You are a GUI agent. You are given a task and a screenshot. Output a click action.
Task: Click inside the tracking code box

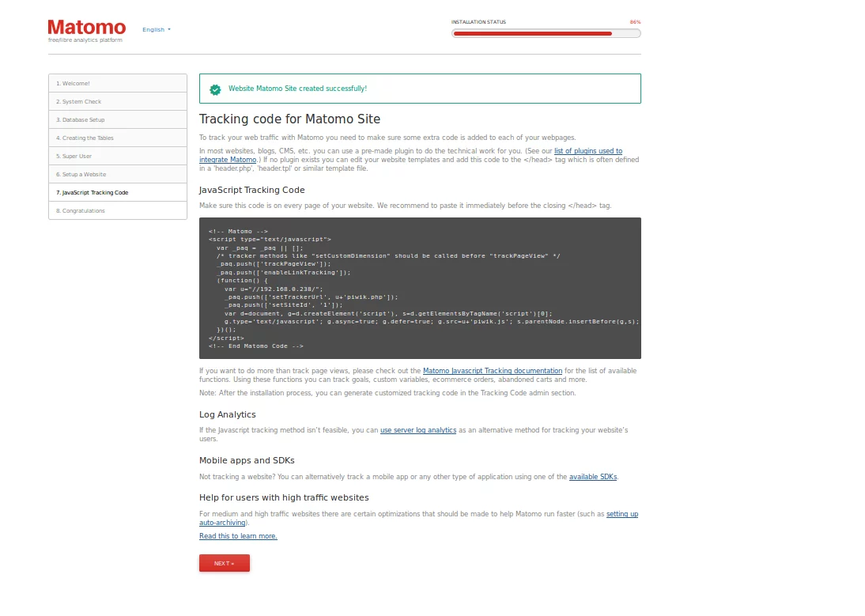point(420,288)
